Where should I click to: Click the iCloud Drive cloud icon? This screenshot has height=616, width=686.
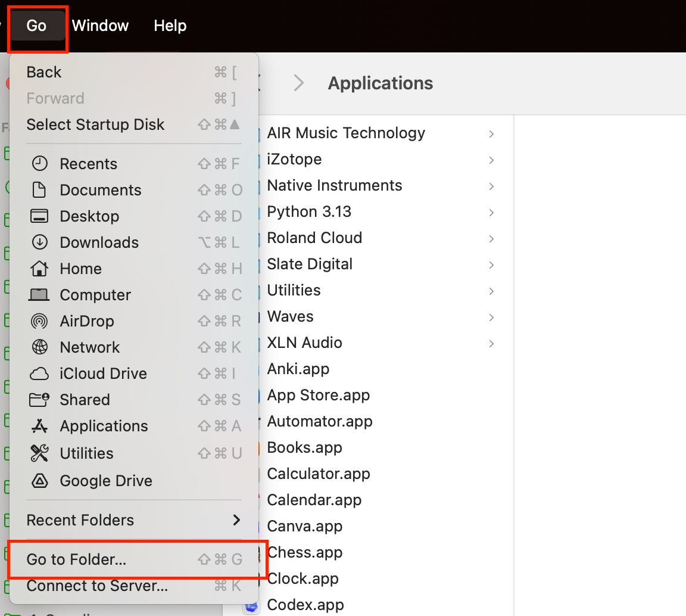click(39, 374)
